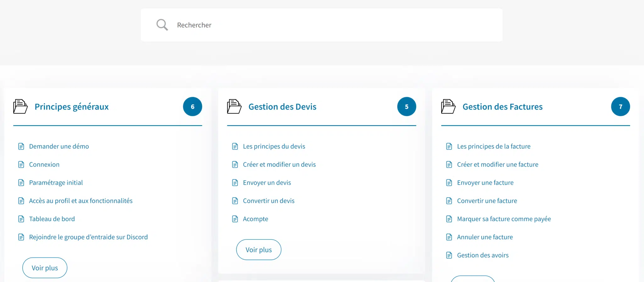This screenshot has width=644, height=282.
Task: Click document icon next to Envoyer un devis
Action: click(235, 183)
